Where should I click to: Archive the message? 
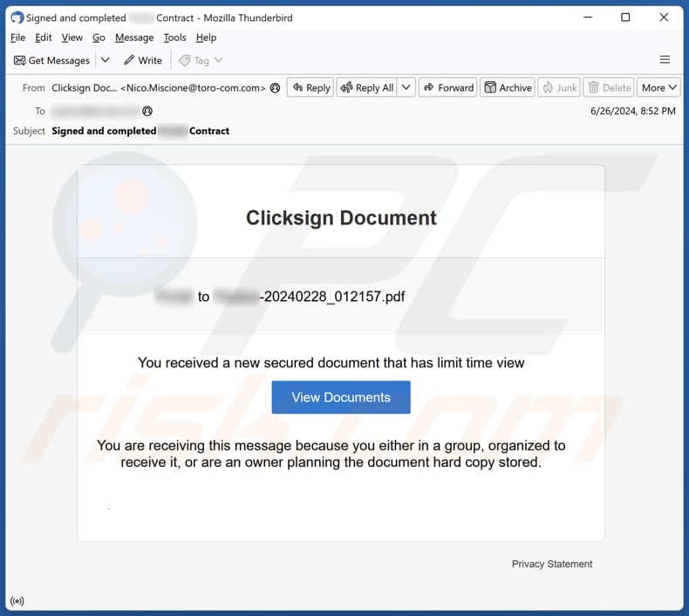click(508, 87)
